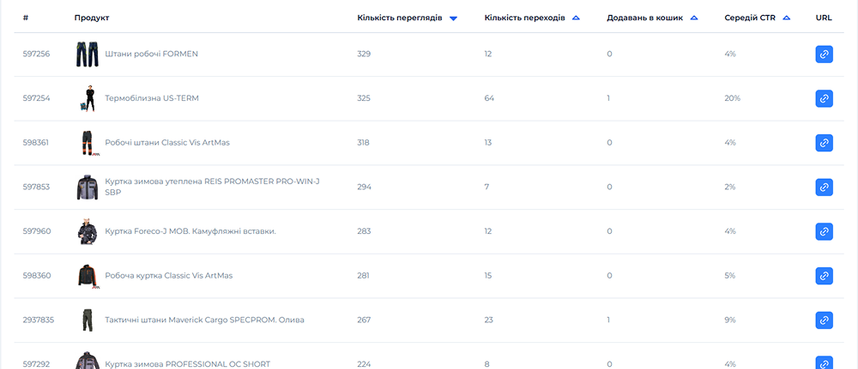Screen dimensions: 858x369
Task: Click the REIS PROMASTER jacket thumbnail
Action: pyautogui.click(x=87, y=187)
